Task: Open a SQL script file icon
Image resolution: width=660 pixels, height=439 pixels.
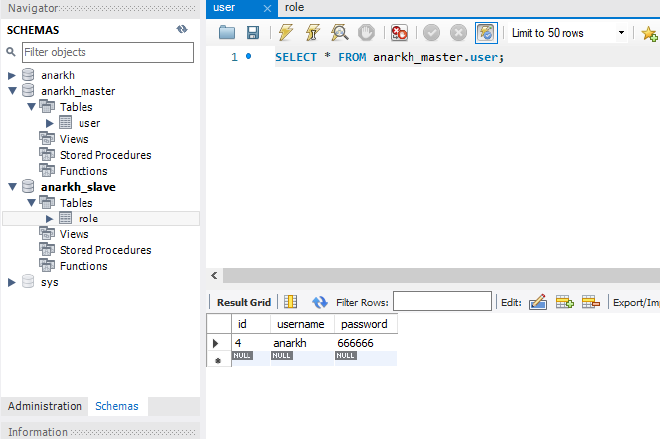Action: (227, 33)
